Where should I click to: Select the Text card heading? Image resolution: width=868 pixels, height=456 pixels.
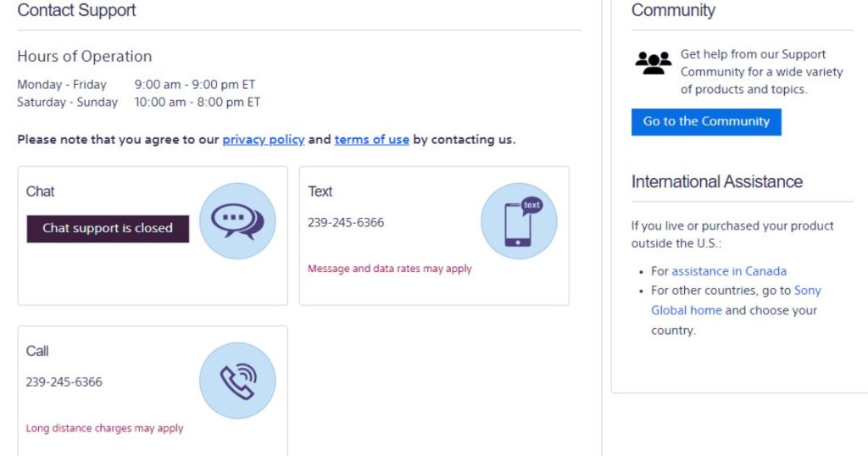(320, 192)
